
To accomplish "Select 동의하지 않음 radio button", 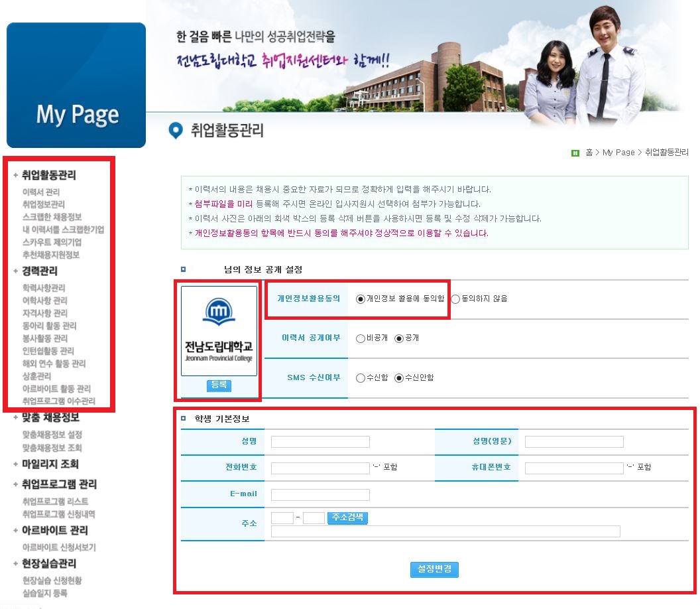I will click(455, 299).
